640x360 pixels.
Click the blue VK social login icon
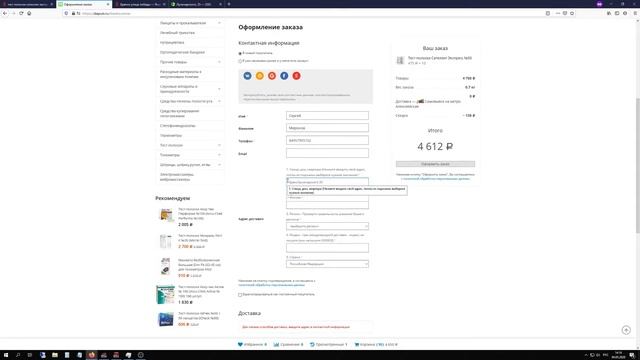[247, 76]
